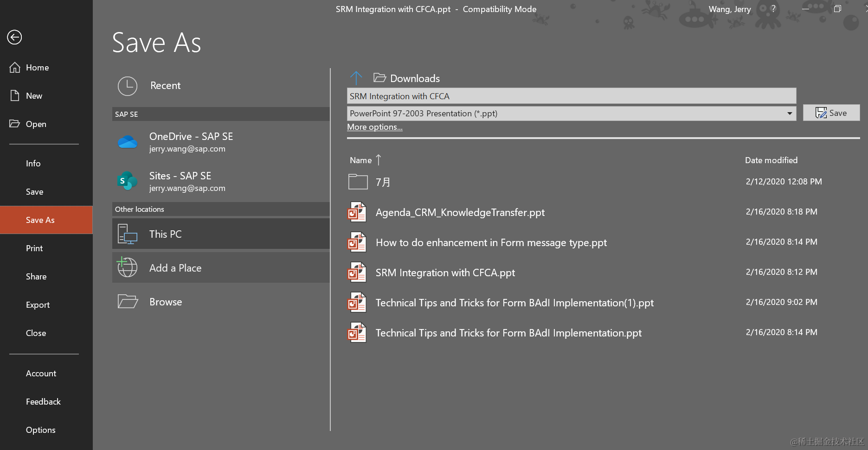Click the back arrow circle icon
Viewport: 868px width, 450px height.
pyautogui.click(x=14, y=37)
